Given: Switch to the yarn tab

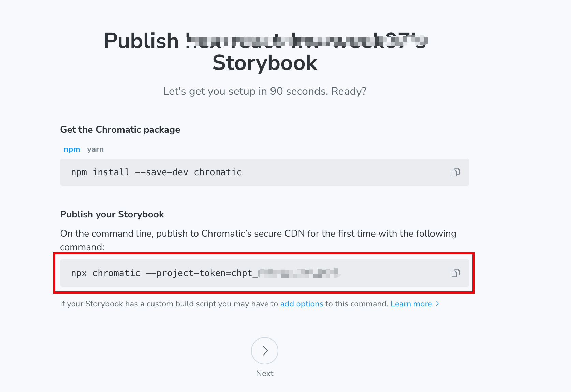Looking at the screenshot, I should pyautogui.click(x=95, y=149).
